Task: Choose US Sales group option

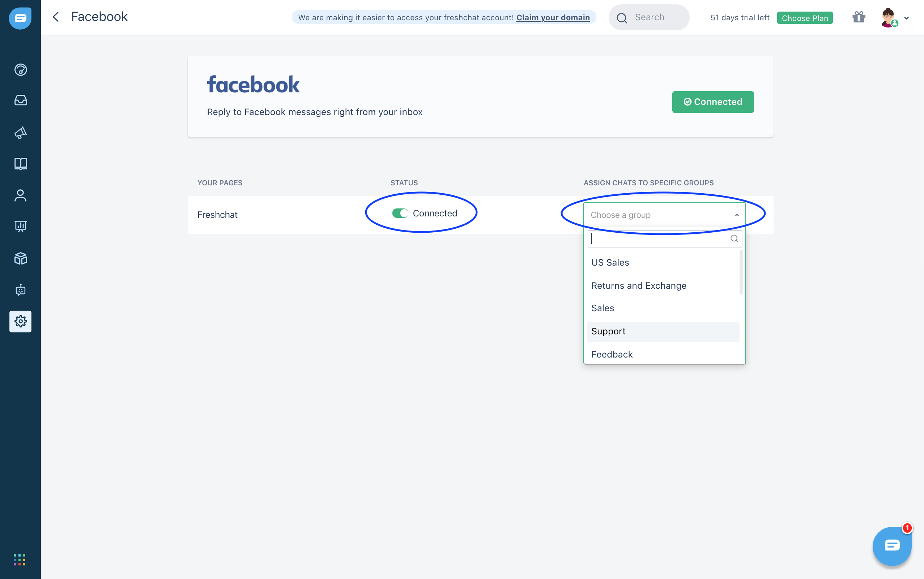Action: tap(610, 263)
